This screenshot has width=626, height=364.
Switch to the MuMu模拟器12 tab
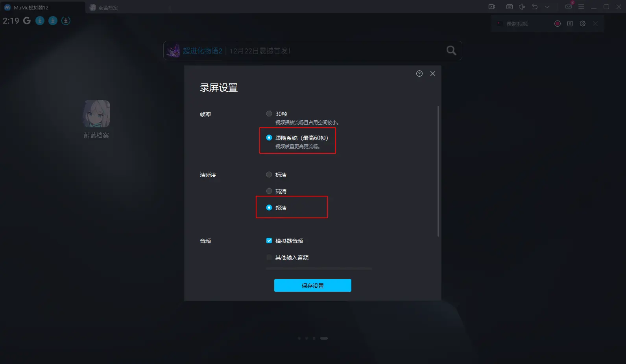pos(42,7)
